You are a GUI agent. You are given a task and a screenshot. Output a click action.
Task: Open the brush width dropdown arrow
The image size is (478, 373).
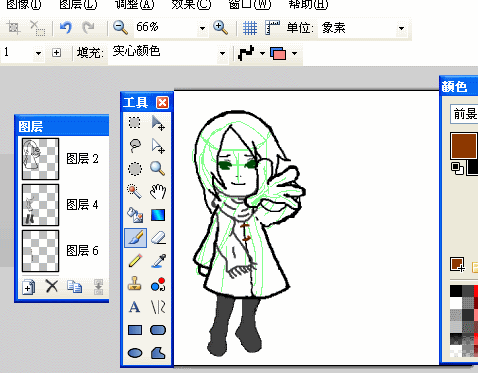38,53
